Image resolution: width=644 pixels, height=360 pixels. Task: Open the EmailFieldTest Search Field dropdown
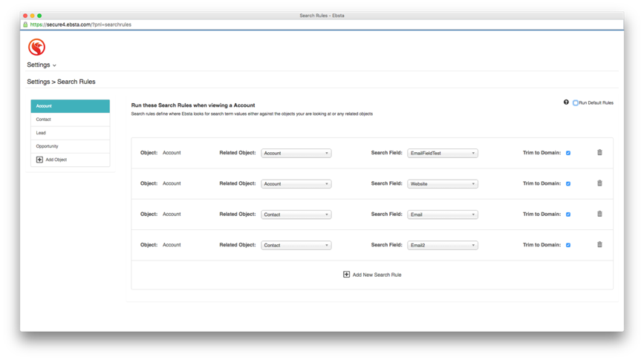point(442,154)
